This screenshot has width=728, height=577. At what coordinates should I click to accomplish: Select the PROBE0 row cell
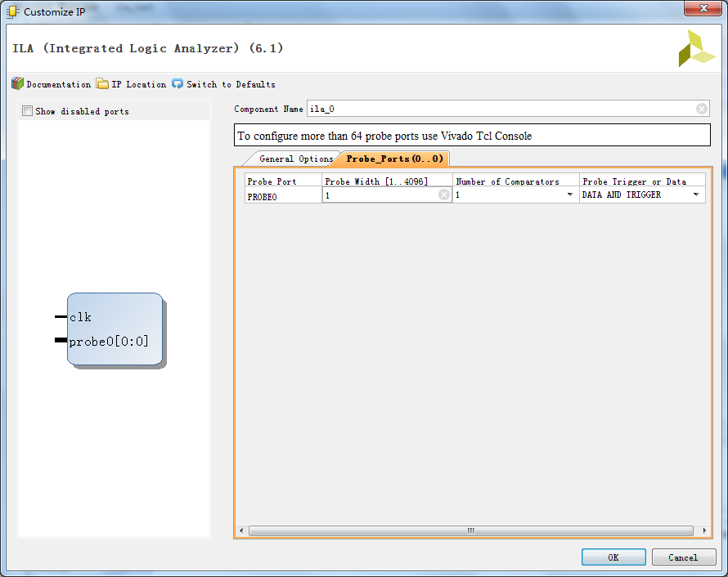coord(283,195)
